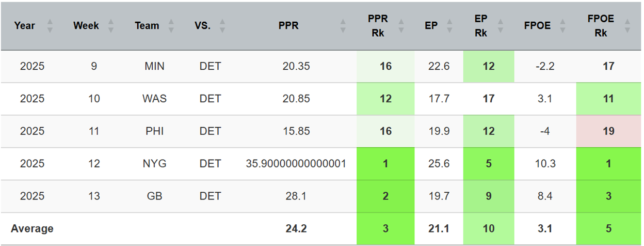
Task: Sort by Team using arrow icon
Action: point(171,26)
